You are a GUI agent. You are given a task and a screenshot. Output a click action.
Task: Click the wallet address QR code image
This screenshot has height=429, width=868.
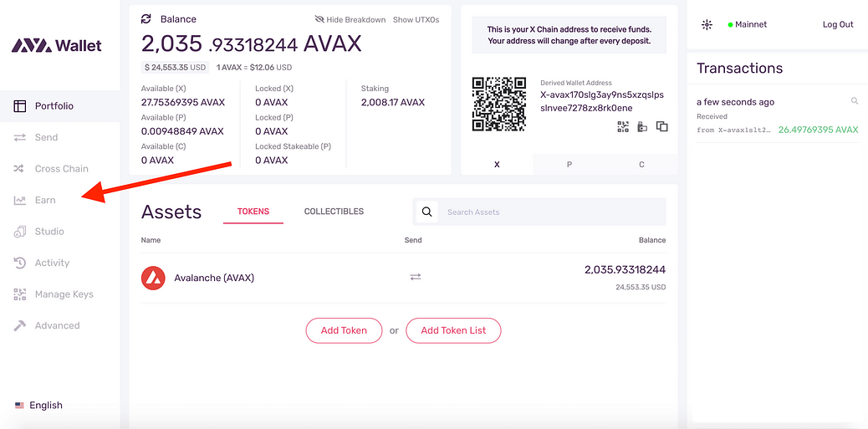pyautogui.click(x=498, y=104)
